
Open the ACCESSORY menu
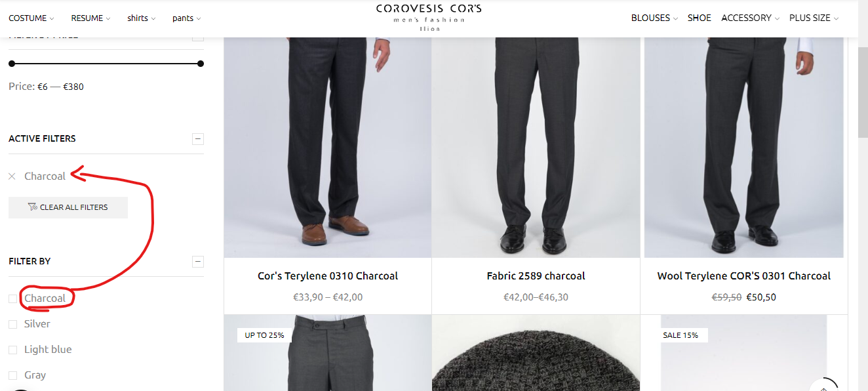pos(751,18)
